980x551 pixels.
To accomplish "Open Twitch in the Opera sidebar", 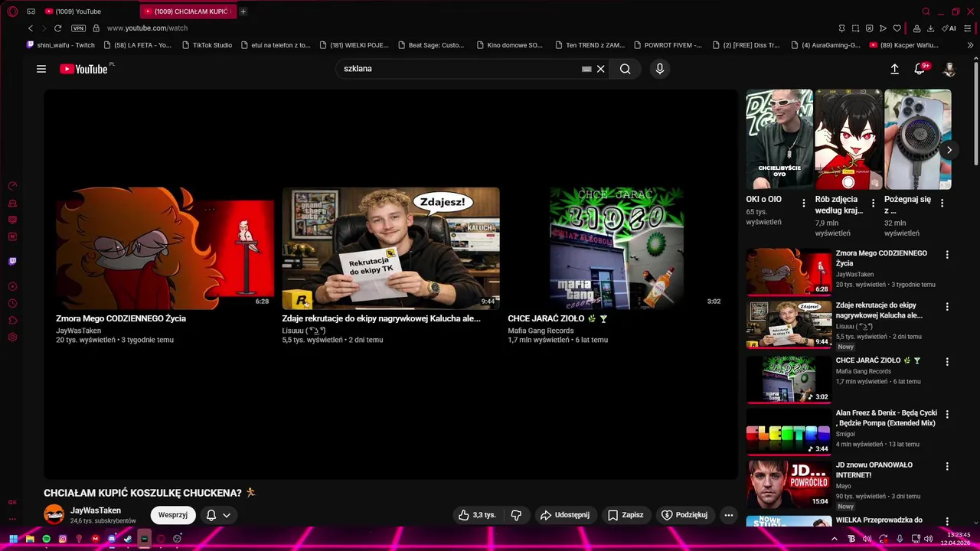I will coord(12,261).
